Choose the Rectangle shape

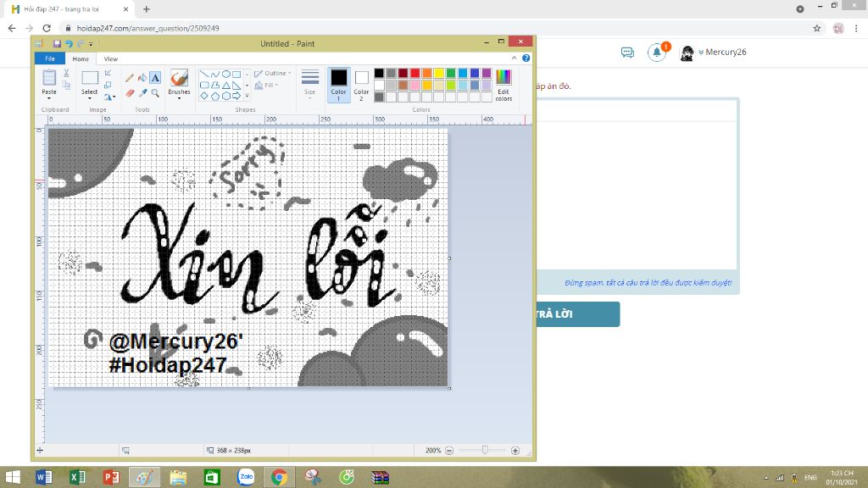(236, 75)
